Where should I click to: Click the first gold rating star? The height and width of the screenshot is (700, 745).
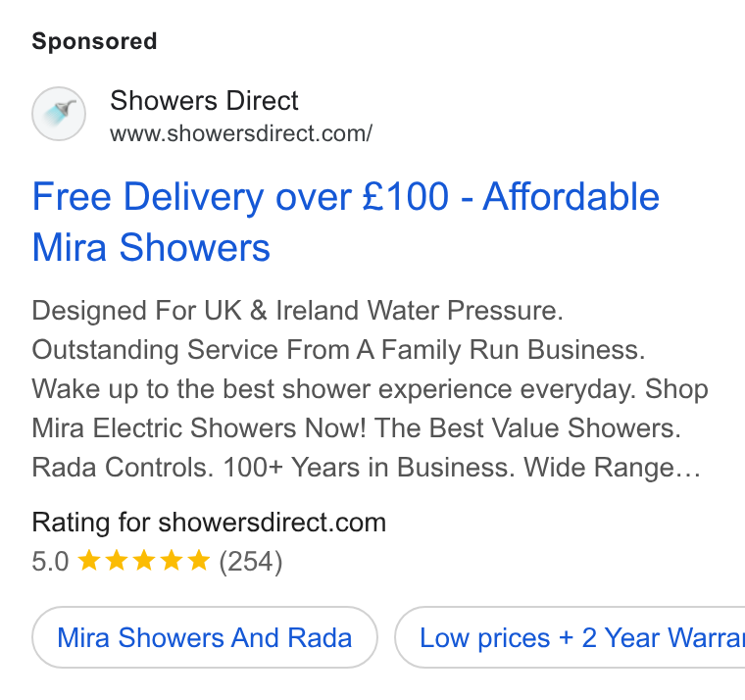coord(88,560)
